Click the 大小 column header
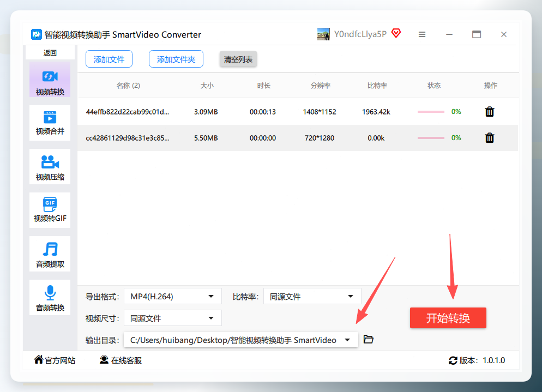542x392 pixels. (x=207, y=86)
